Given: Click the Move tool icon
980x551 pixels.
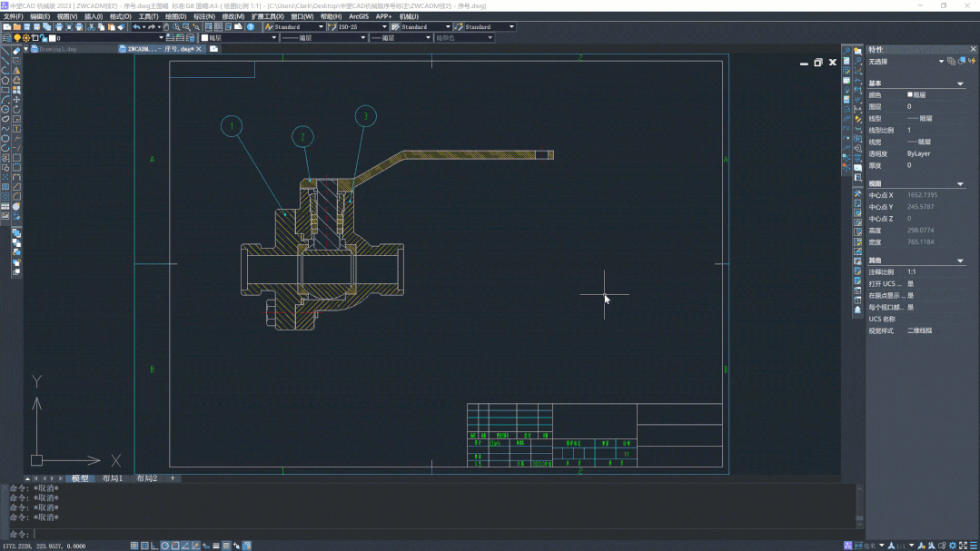Looking at the screenshot, I should (16, 100).
